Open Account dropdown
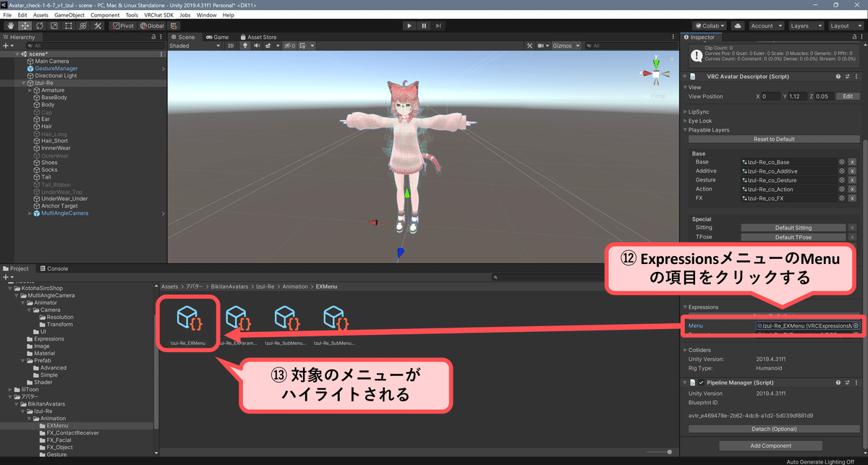This screenshot has height=465, width=868. (x=765, y=25)
